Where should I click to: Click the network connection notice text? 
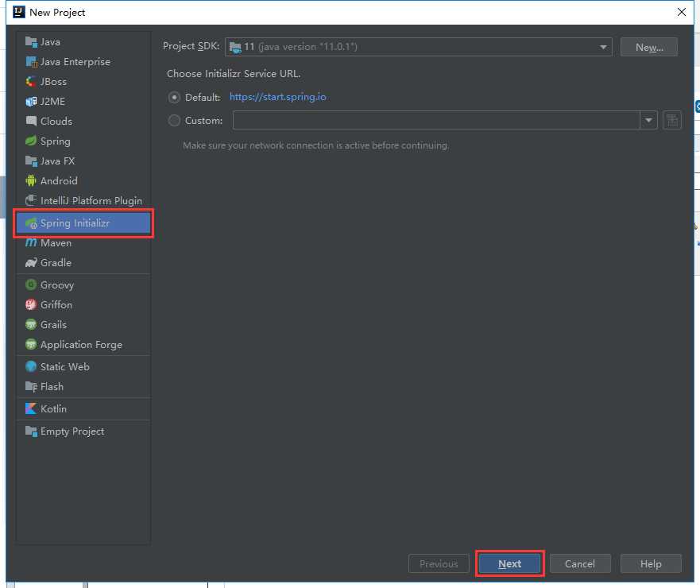tap(316, 145)
